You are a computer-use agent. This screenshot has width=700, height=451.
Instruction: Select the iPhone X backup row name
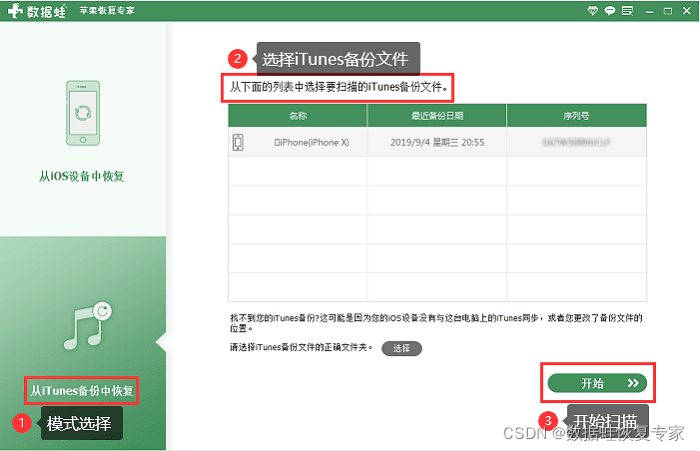point(312,142)
